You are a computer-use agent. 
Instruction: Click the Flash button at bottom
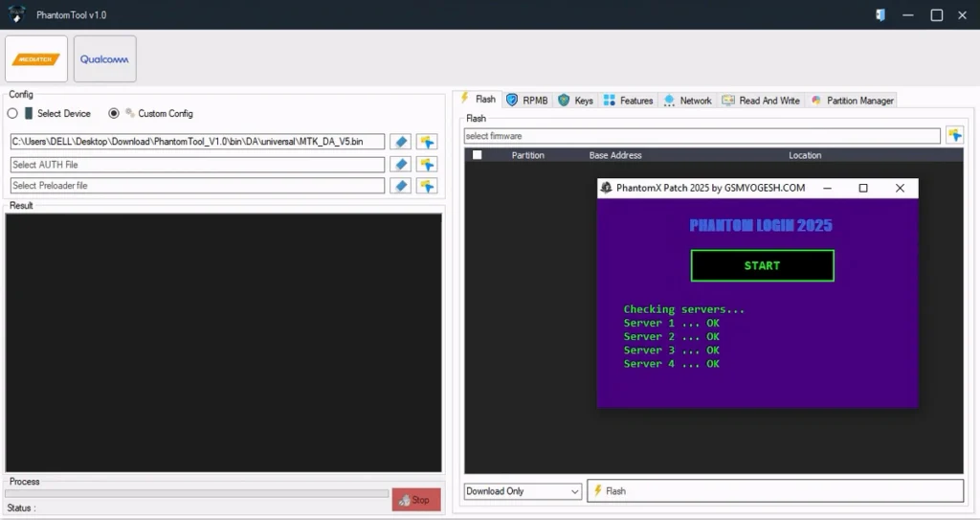pyautogui.click(x=774, y=491)
